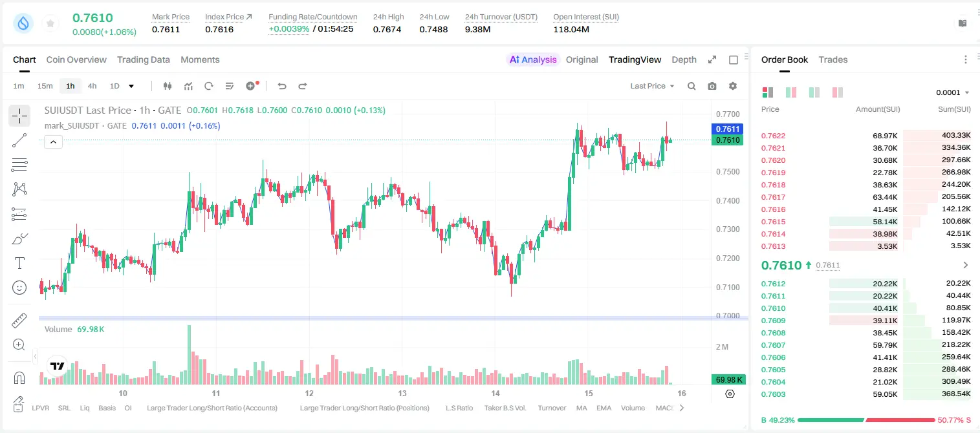The width and height of the screenshot is (980, 433).
Task: Select the 4h timeframe
Action: click(92, 86)
